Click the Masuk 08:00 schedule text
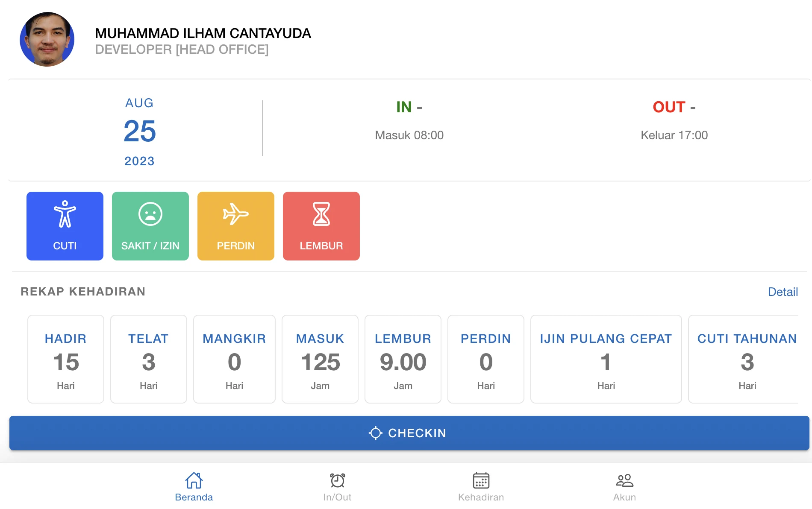Image resolution: width=812 pixels, height=509 pixels. [409, 135]
